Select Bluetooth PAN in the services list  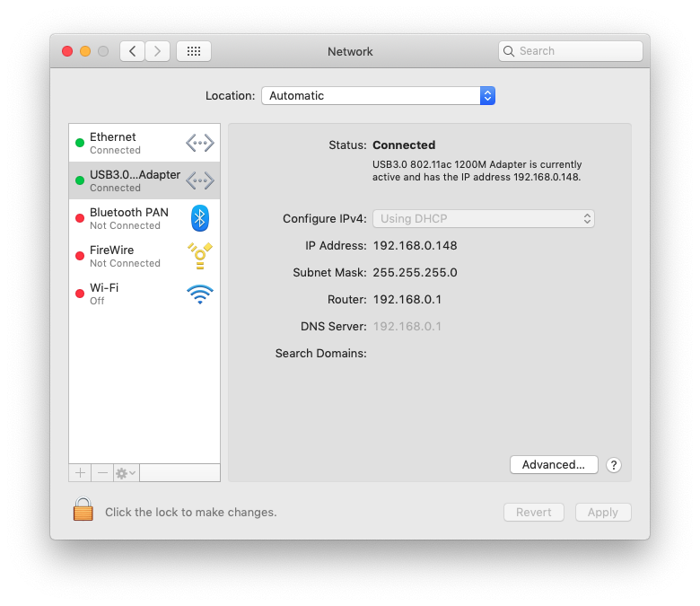tap(144, 218)
